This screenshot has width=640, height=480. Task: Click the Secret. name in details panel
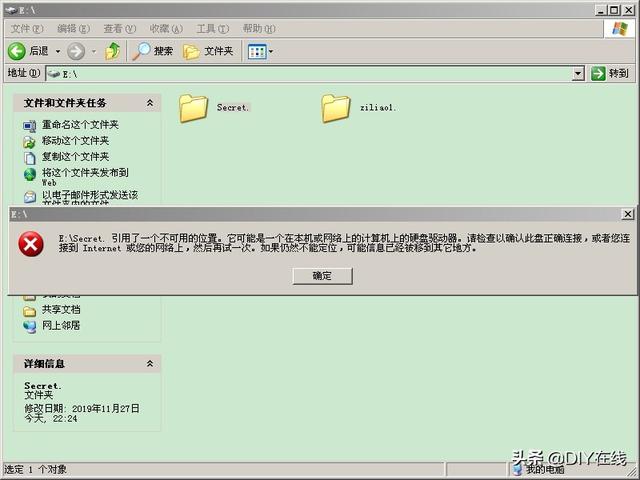42,386
